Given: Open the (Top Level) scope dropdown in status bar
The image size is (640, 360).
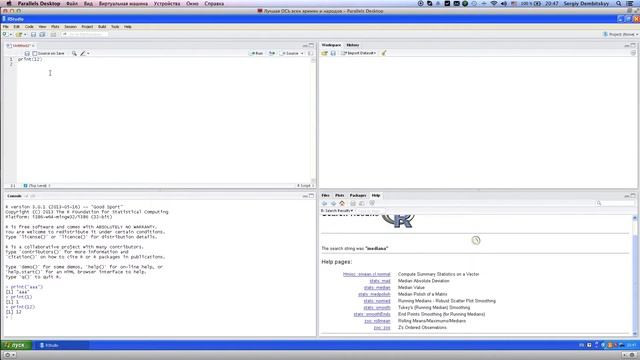Looking at the screenshot, I should pos(37,186).
